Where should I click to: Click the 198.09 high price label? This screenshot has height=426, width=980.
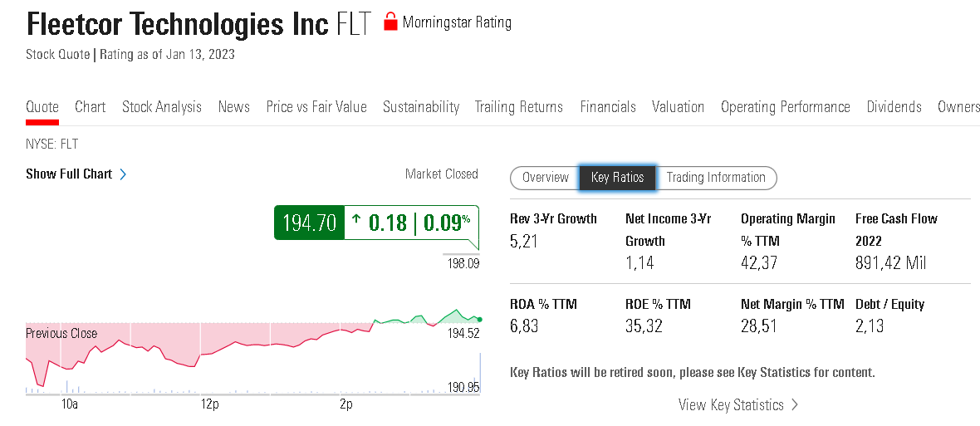tap(463, 263)
